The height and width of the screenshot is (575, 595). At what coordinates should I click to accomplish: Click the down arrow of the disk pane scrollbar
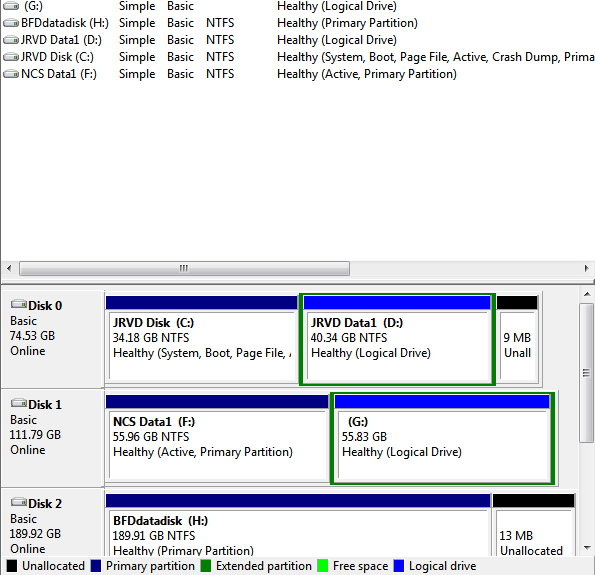(587, 548)
